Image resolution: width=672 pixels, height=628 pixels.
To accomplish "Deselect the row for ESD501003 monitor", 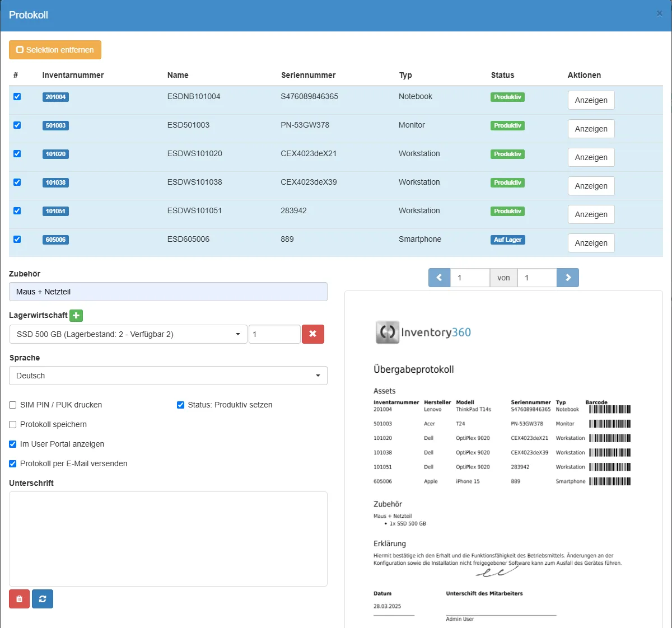I will click(x=17, y=125).
